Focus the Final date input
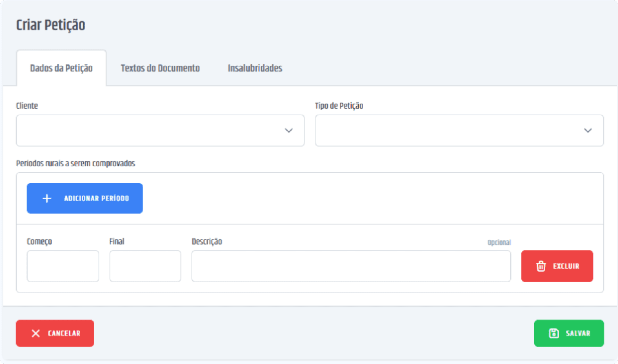This screenshot has width=618, height=364. (x=145, y=266)
